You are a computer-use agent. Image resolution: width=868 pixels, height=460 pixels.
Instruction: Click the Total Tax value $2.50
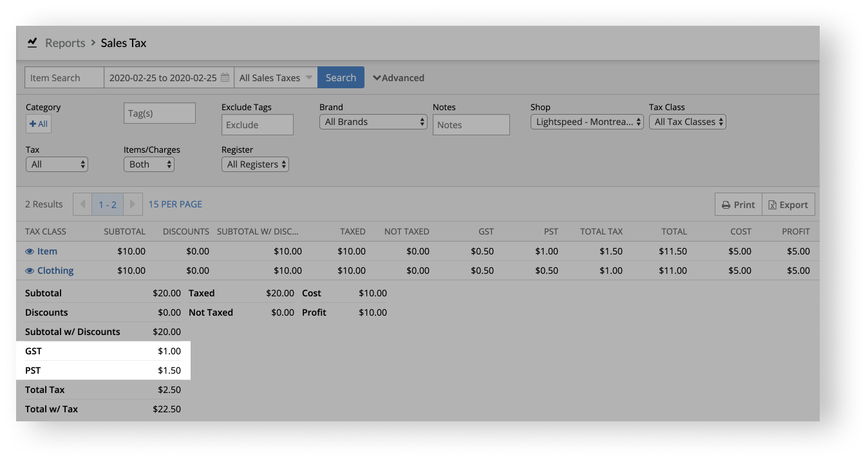(x=169, y=390)
